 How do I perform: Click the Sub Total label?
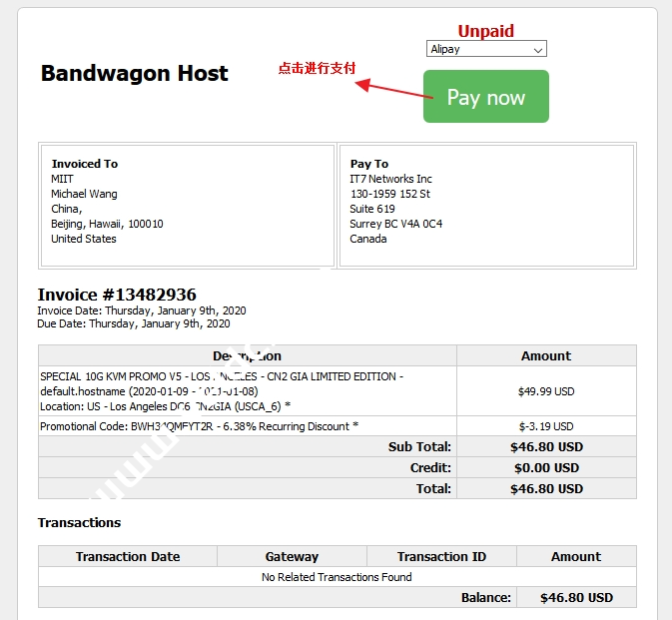(x=419, y=446)
